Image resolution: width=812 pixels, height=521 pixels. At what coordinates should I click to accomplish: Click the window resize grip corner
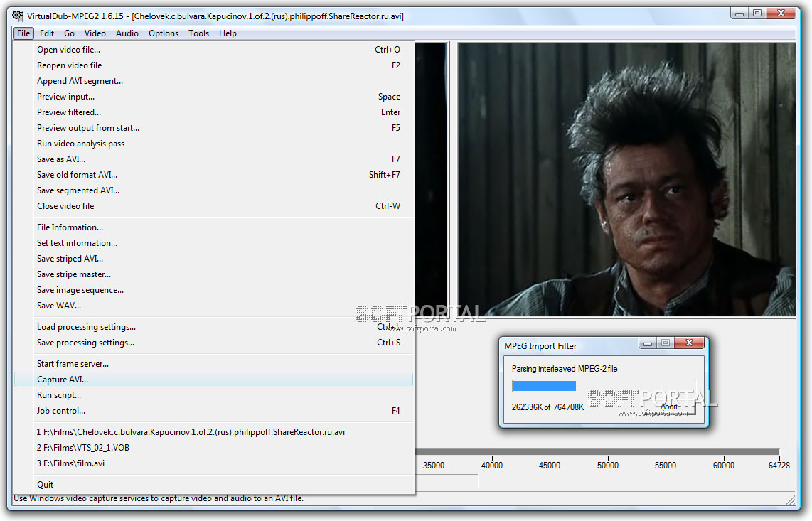point(791,500)
